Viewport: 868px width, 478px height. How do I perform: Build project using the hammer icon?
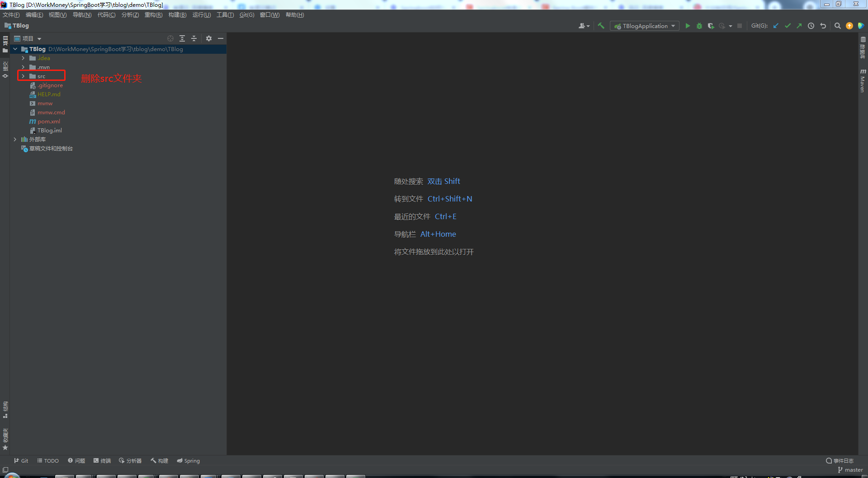coord(601,26)
